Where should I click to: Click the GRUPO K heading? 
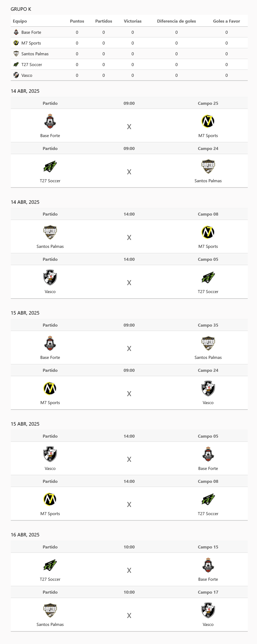tap(21, 9)
